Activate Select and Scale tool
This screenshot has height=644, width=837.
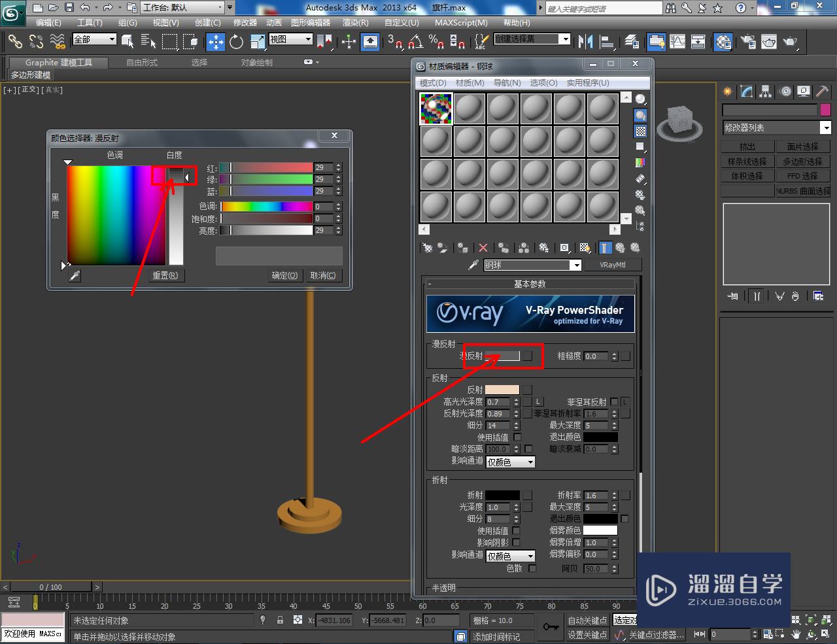pos(257,42)
